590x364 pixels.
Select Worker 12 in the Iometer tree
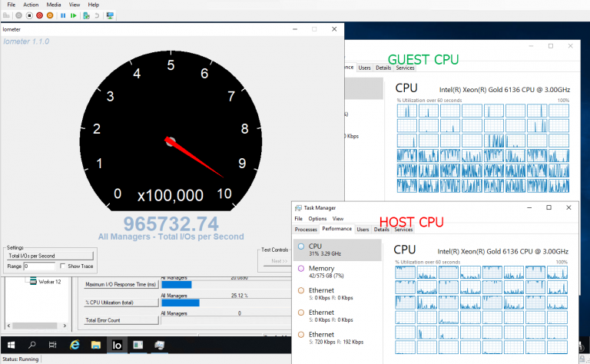(x=49, y=282)
